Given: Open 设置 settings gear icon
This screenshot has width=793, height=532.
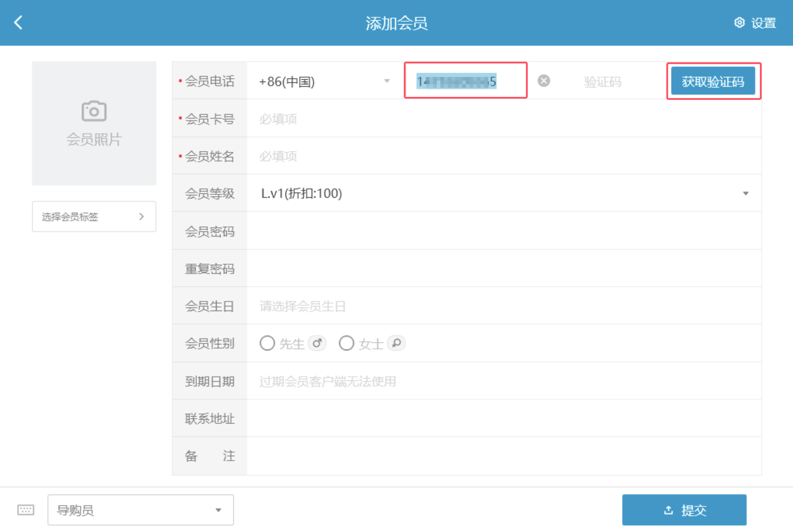Looking at the screenshot, I should [739, 23].
